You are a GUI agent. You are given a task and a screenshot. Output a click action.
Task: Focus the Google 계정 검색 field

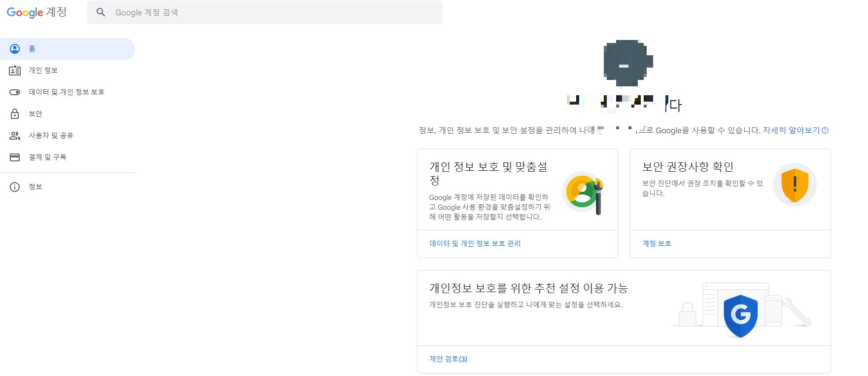[x=265, y=12]
